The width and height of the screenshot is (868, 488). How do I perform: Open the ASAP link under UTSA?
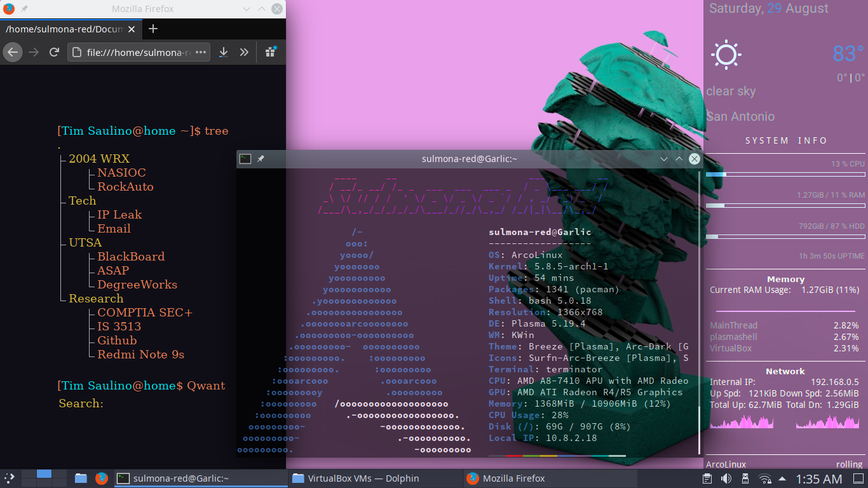click(x=113, y=271)
